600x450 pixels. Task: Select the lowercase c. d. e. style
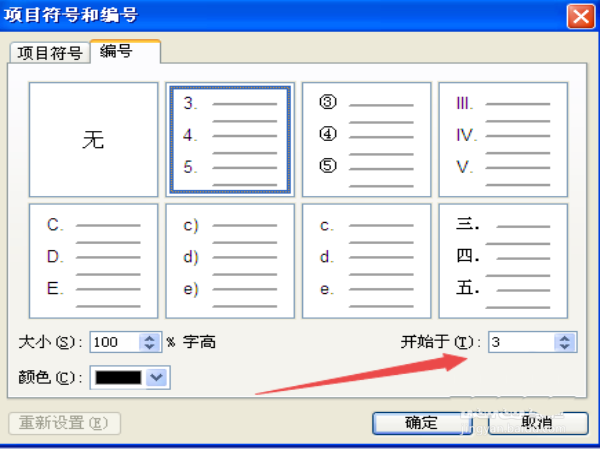pyautogui.click(x=367, y=261)
